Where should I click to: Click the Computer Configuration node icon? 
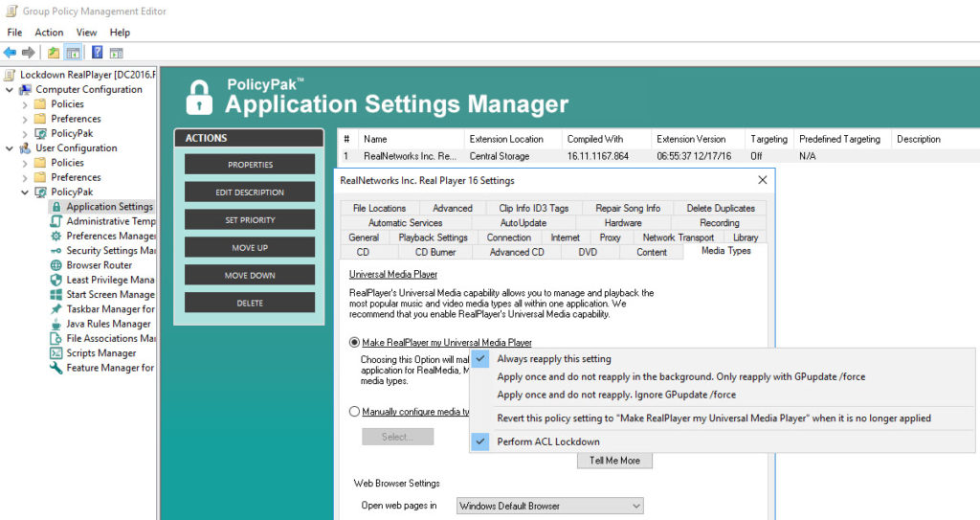[25, 89]
